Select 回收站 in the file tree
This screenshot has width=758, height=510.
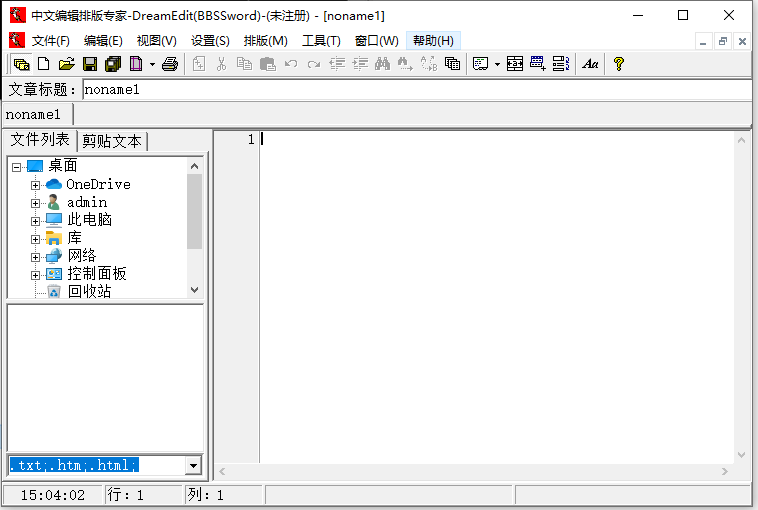click(x=89, y=291)
